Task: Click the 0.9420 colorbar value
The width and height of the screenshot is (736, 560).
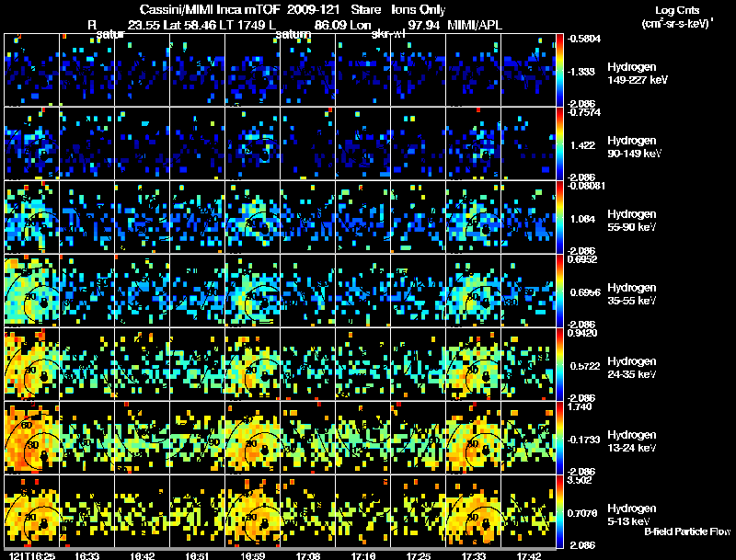Action: click(582, 333)
